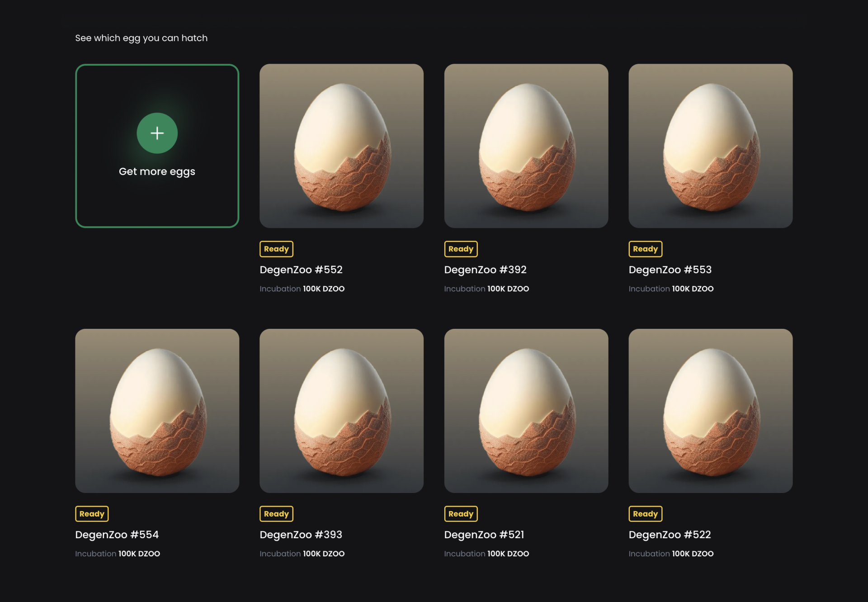Image resolution: width=868 pixels, height=602 pixels.
Task: Click the green plus circle icon
Action: 157,133
